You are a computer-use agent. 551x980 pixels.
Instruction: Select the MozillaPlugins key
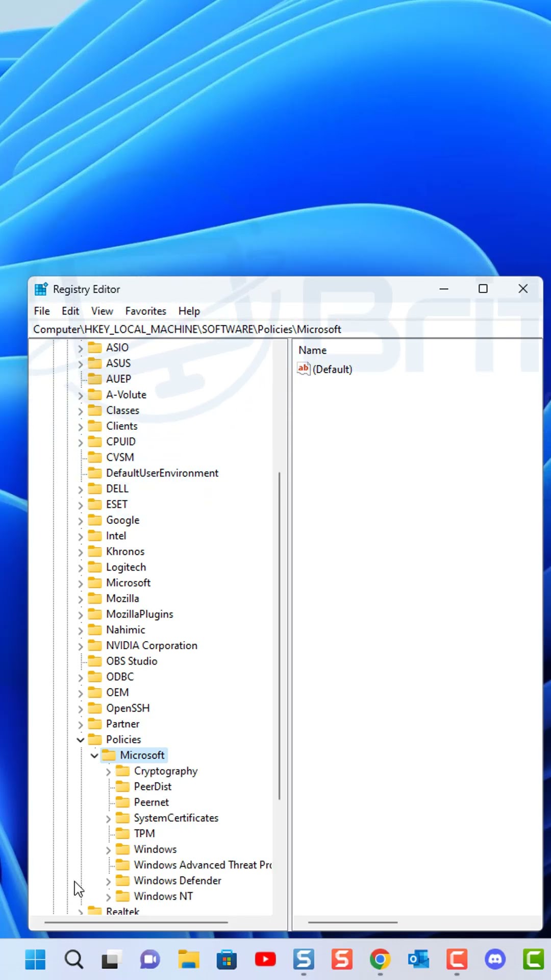coord(140,614)
